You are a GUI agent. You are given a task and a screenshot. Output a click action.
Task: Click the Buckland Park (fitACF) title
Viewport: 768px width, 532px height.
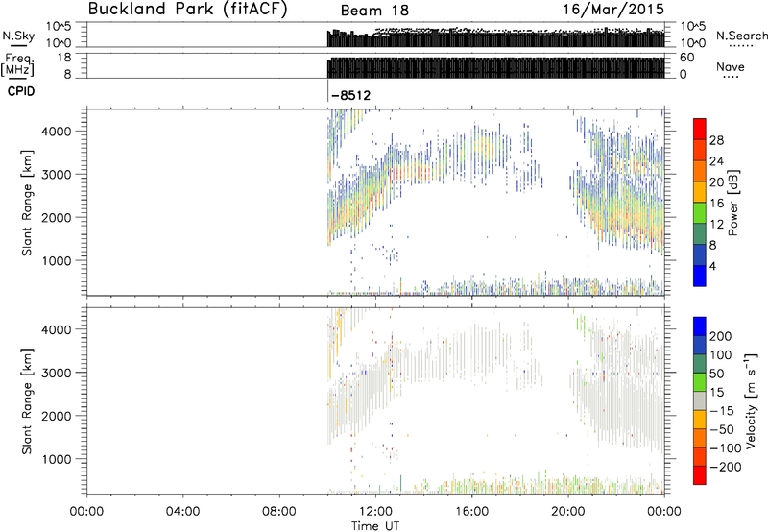(x=188, y=10)
